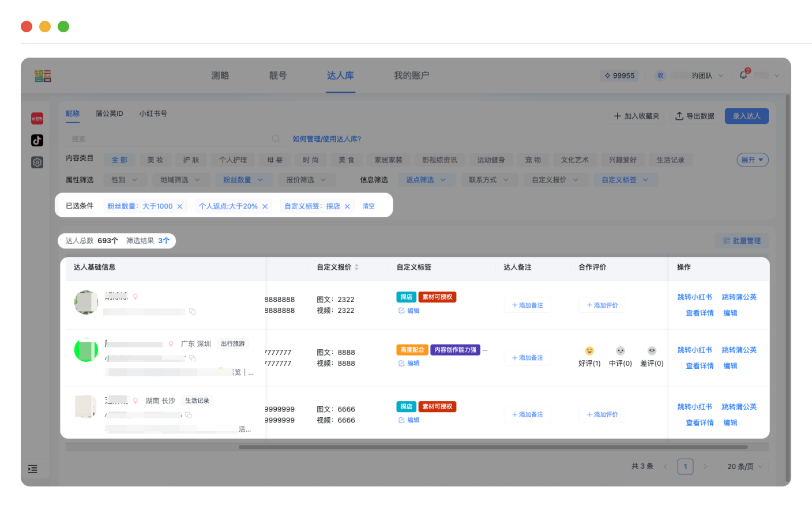
Task: Open notifications via the bell icon
Action: coord(744,74)
